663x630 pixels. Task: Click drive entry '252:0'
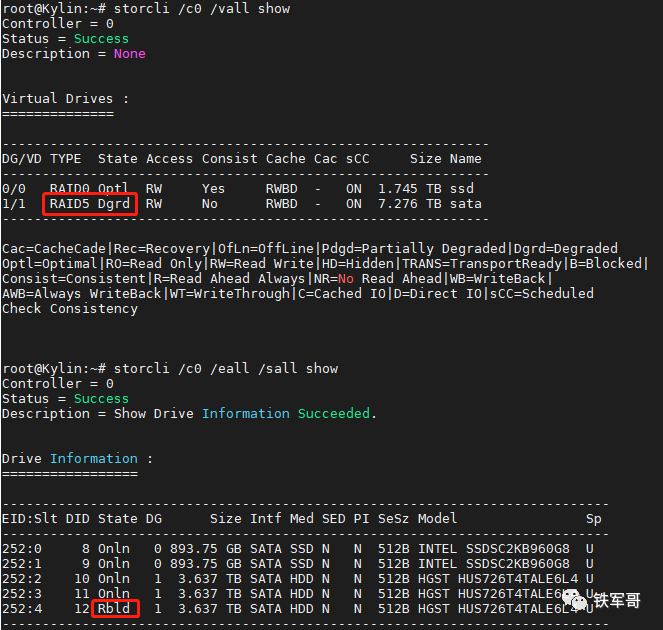pyautogui.click(x=22, y=549)
